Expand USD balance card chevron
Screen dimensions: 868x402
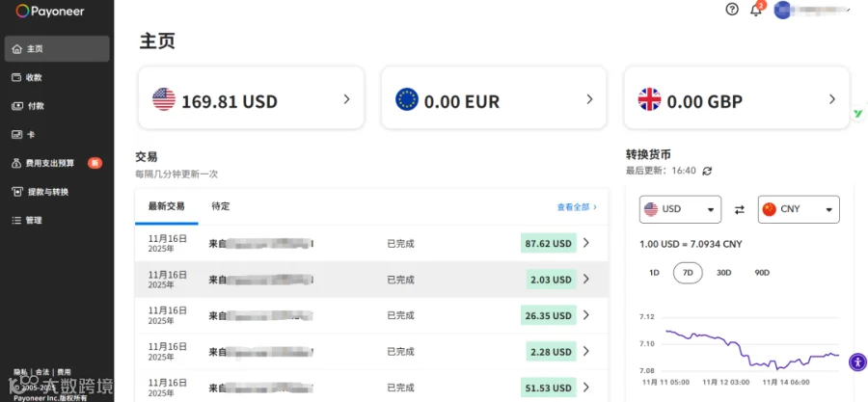click(x=346, y=99)
